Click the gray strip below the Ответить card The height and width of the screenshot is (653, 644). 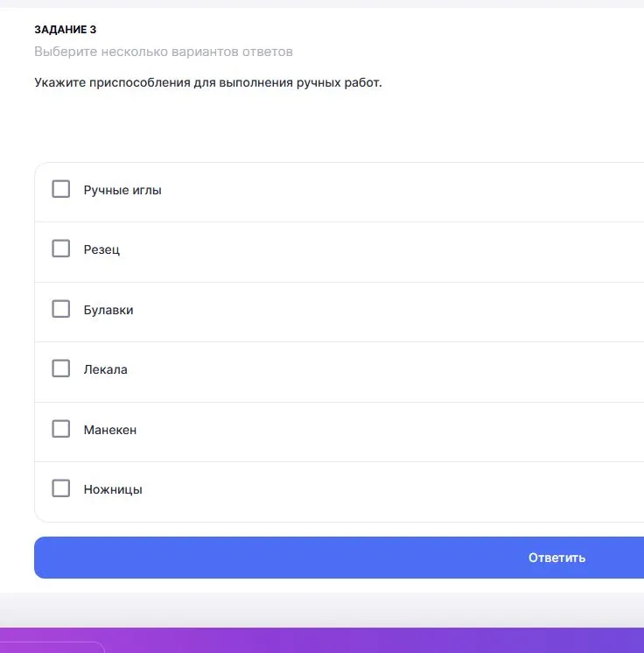(x=350, y=609)
